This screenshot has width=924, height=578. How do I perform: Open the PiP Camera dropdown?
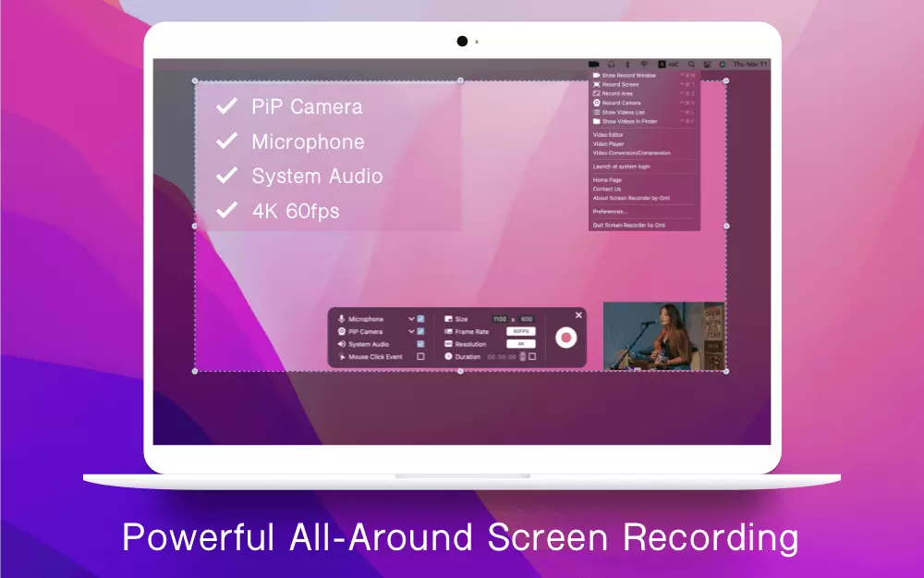411,331
